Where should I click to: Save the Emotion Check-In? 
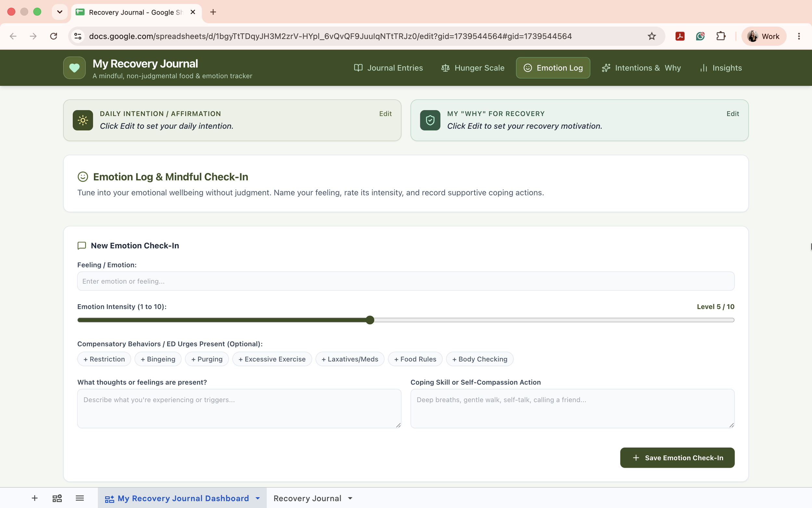[677, 458]
